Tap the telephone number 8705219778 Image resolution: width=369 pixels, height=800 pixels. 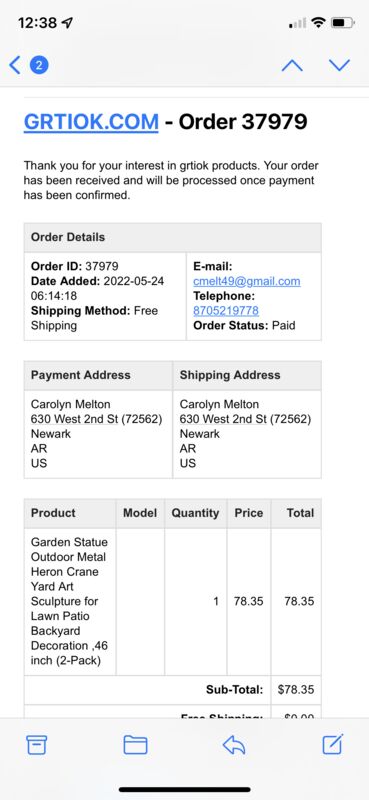[x=226, y=311]
